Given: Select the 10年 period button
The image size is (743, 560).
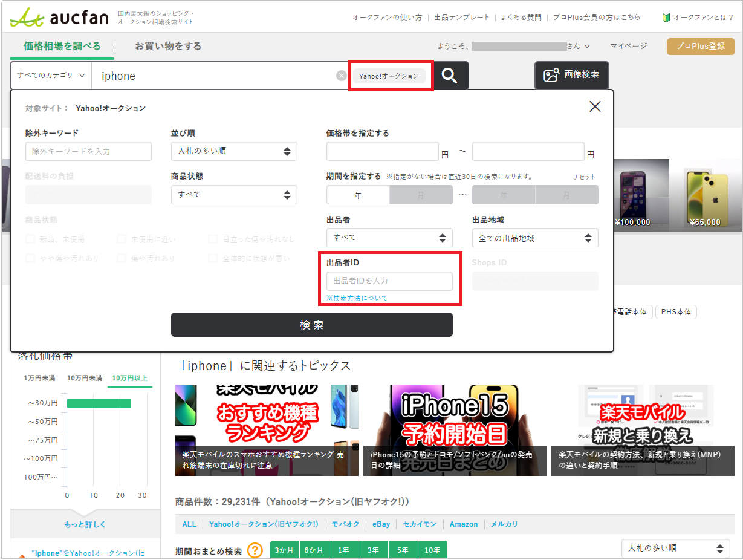Looking at the screenshot, I should coord(432,550).
